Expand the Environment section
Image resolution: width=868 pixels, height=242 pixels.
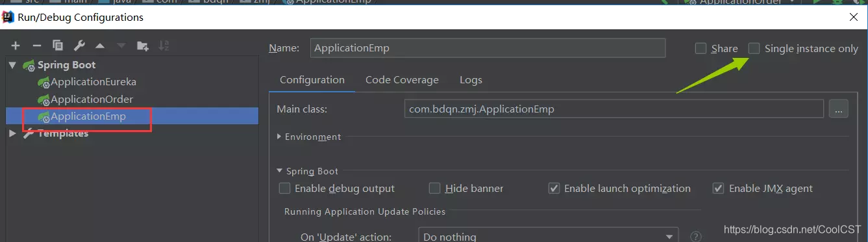(x=279, y=137)
